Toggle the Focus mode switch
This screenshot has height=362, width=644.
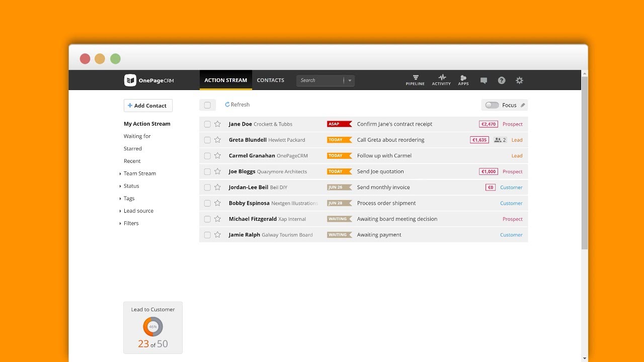coord(492,105)
